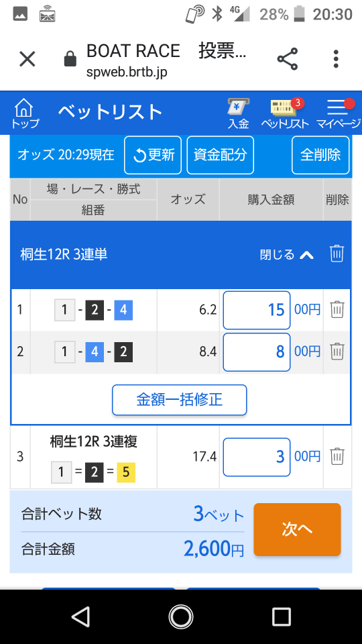362x644 pixels.
Task: Proceed with the orange 次へ button
Action: (297, 529)
